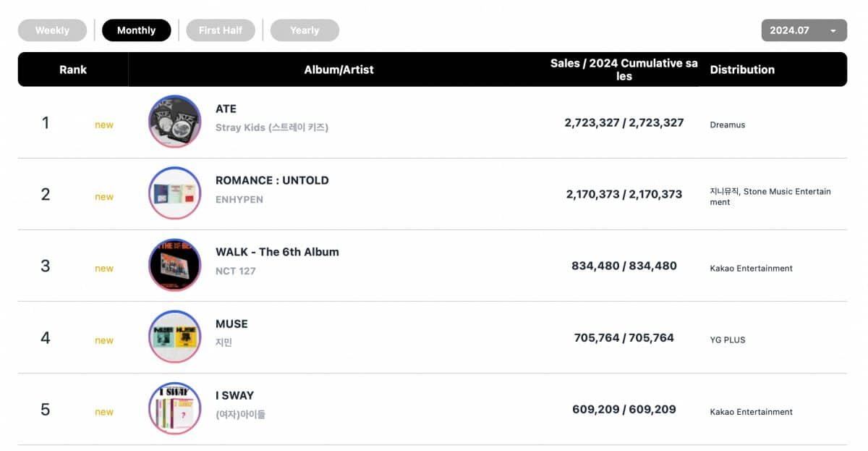The height and width of the screenshot is (451, 868).
Task: Switch to the Weekly chart tab
Action: point(52,30)
